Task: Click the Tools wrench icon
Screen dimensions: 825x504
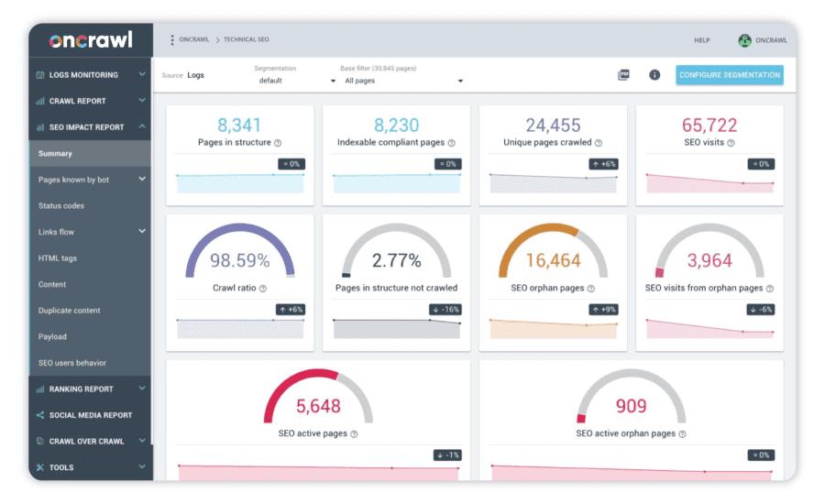Action: (x=40, y=467)
